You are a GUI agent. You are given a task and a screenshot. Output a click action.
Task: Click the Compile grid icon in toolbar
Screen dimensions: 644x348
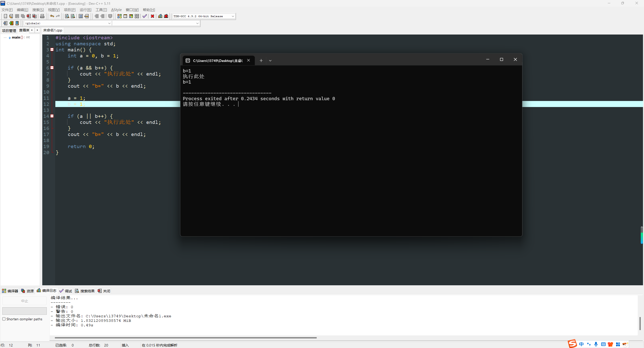119,16
